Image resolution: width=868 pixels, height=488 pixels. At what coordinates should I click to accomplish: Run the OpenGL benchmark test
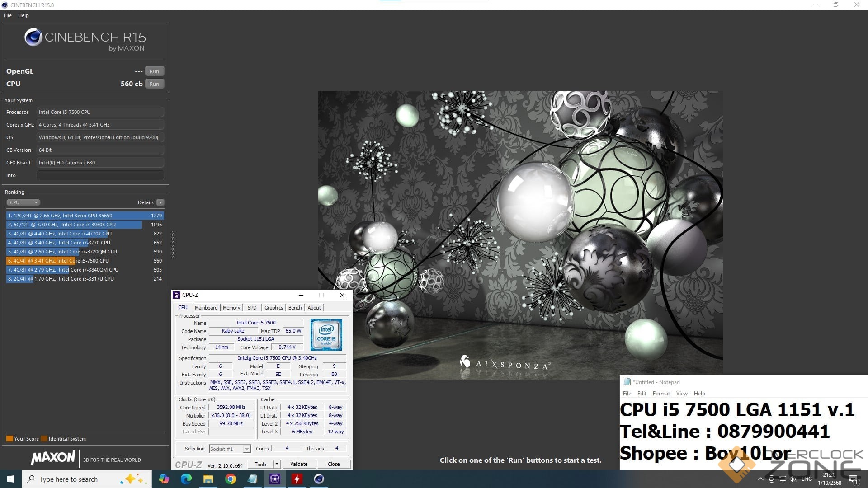[x=154, y=71]
